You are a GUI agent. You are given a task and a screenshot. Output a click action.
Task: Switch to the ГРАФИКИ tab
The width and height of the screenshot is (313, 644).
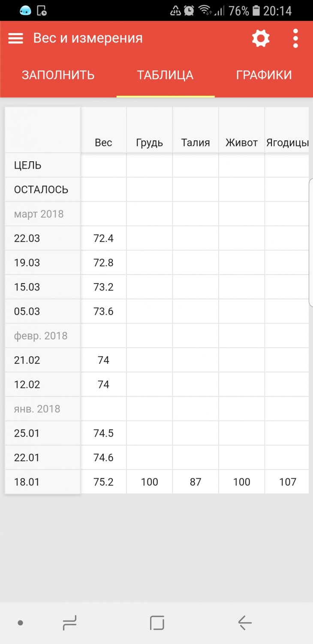264,75
